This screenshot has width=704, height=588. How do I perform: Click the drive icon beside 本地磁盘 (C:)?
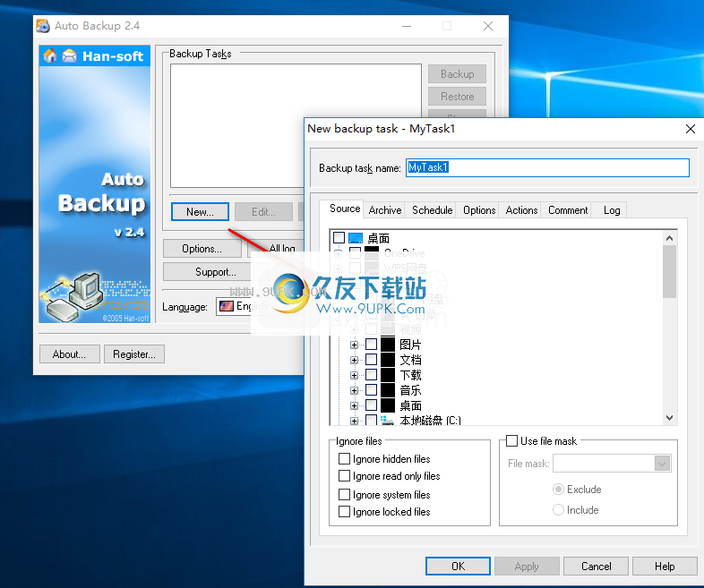pos(388,421)
